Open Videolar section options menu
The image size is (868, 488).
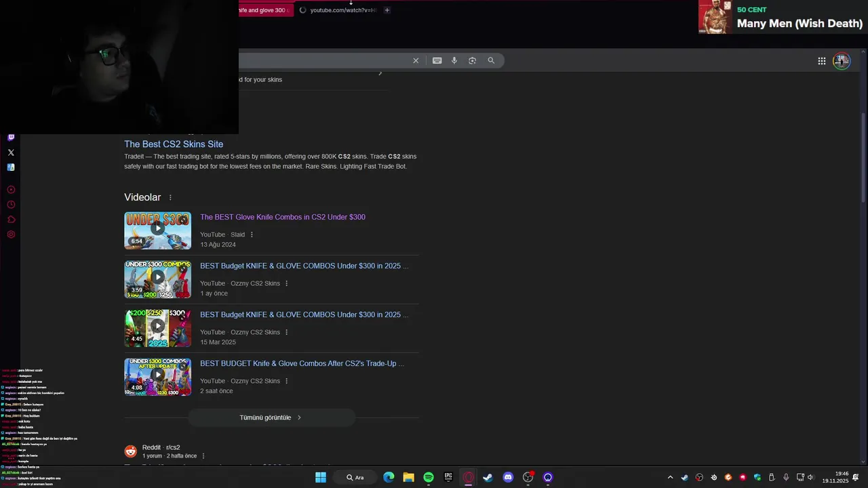170,197
